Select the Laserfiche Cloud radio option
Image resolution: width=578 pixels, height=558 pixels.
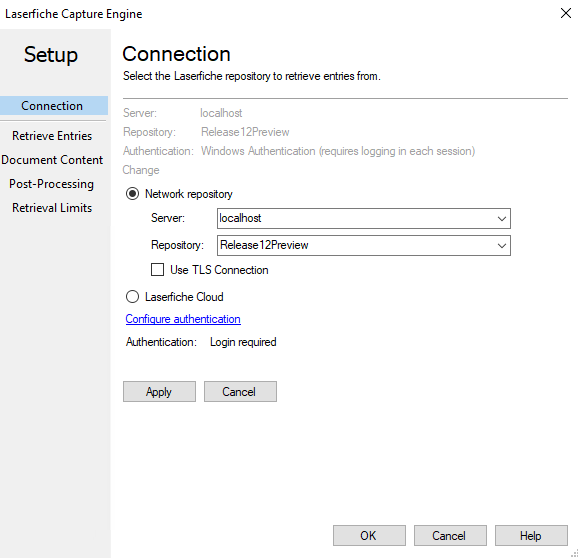132,297
